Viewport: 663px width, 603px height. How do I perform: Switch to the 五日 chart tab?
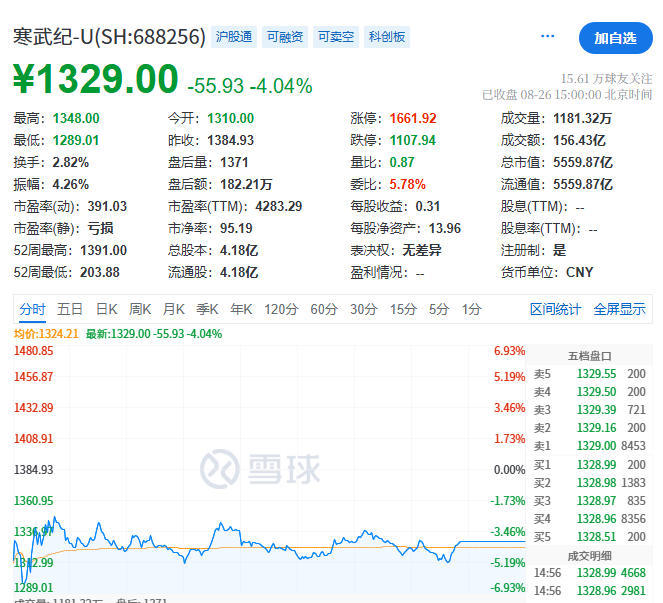click(70, 310)
